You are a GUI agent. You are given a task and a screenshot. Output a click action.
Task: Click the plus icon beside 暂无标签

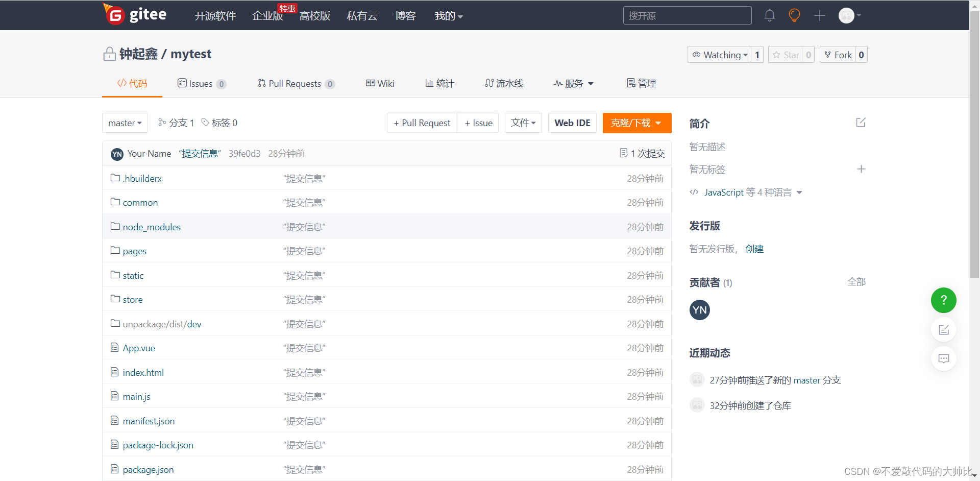[x=861, y=169]
